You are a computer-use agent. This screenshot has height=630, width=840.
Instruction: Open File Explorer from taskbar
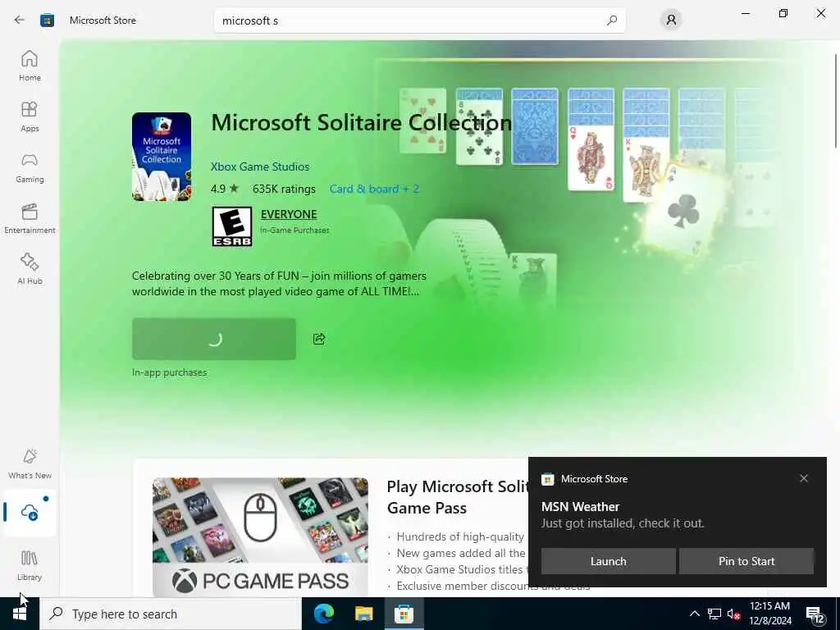pyautogui.click(x=363, y=614)
